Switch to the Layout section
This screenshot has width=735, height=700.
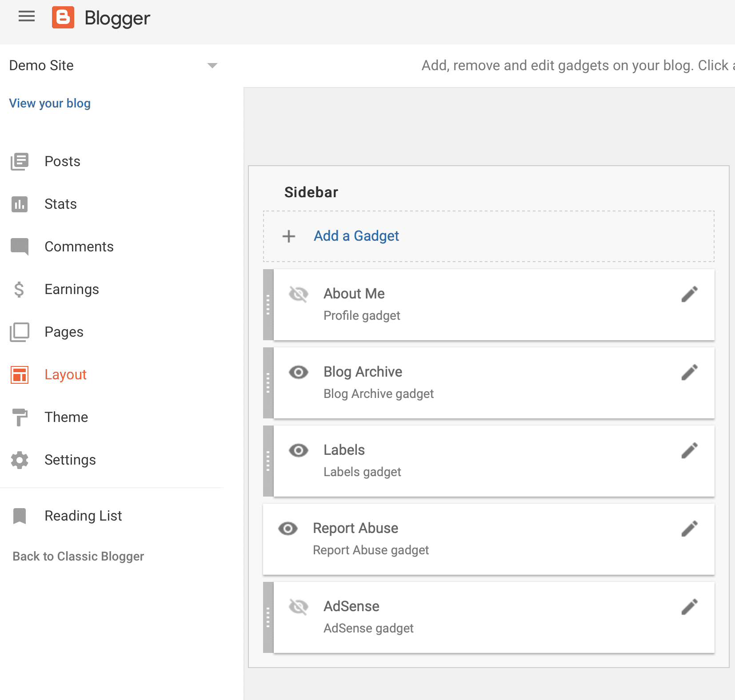tap(65, 374)
